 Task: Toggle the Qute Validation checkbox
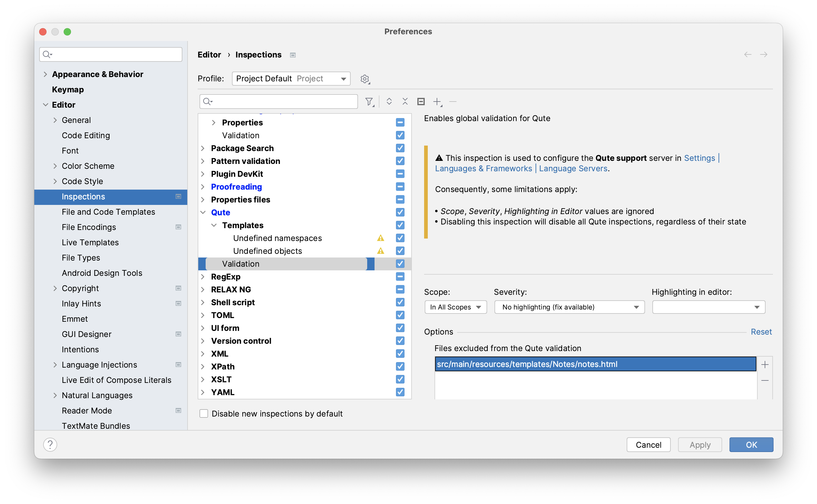[400, 264]
